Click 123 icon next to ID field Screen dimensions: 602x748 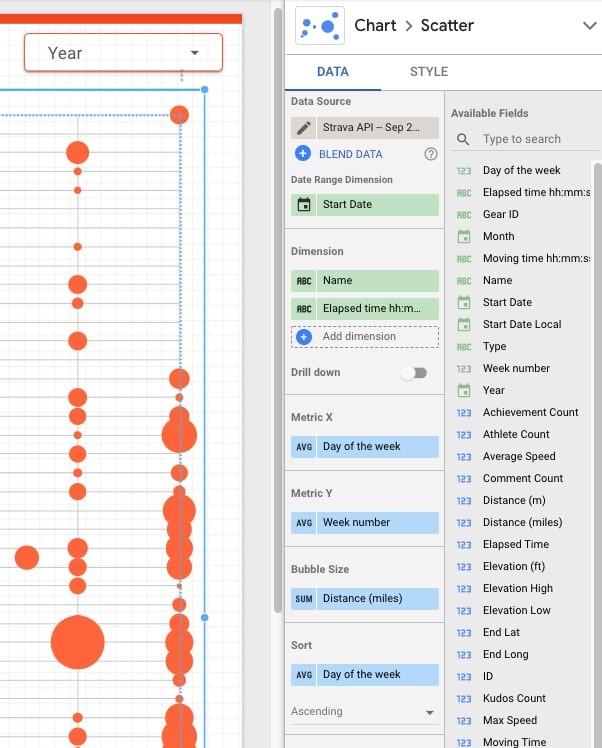[x=464, y=677]
